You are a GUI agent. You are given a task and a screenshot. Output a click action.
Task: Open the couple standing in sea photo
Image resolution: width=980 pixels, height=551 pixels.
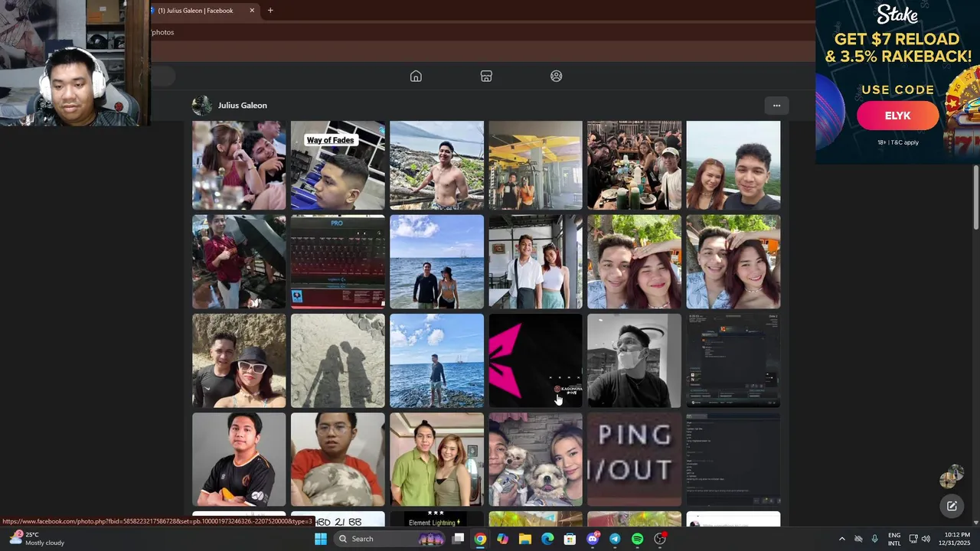[x=436, y=262]
